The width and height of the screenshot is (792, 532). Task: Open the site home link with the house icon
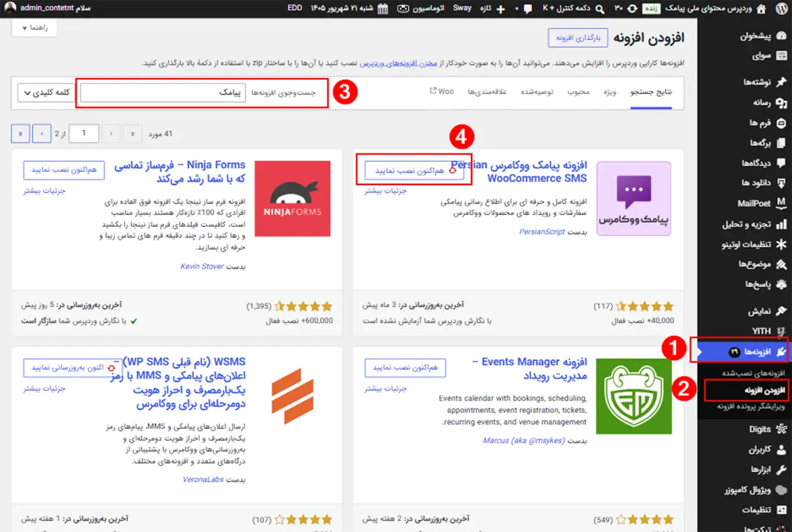point(761,9)
